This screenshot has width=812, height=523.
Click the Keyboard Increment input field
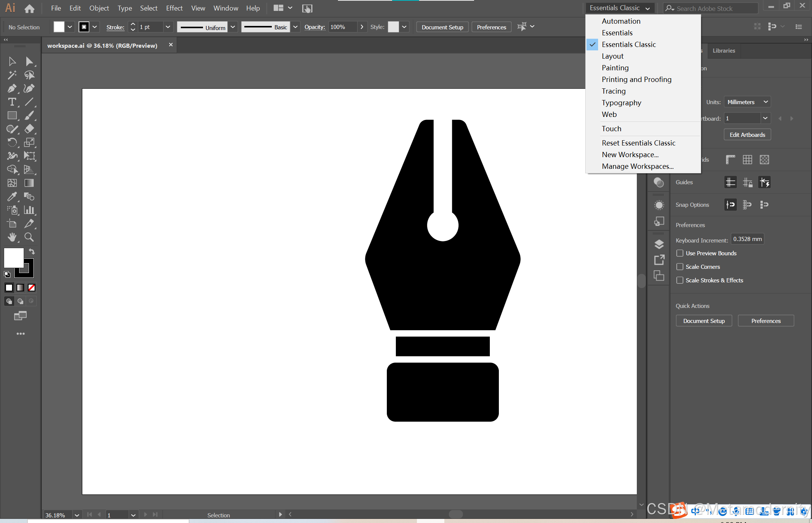point(747,239)
